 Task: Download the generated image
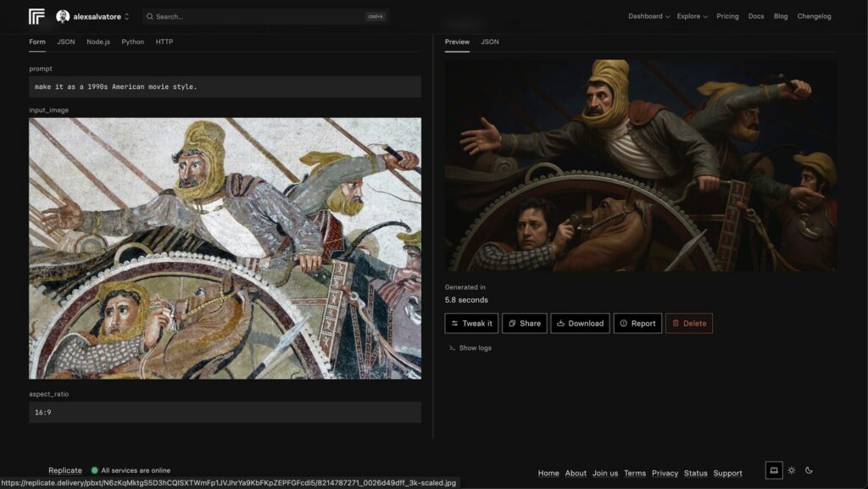(x=580, y=323)
